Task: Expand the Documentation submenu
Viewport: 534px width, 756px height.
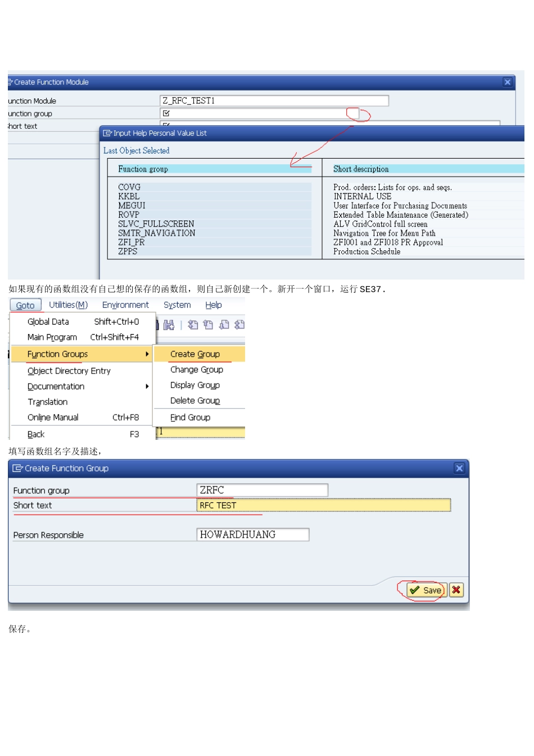Action: click(x=82, y=386)
